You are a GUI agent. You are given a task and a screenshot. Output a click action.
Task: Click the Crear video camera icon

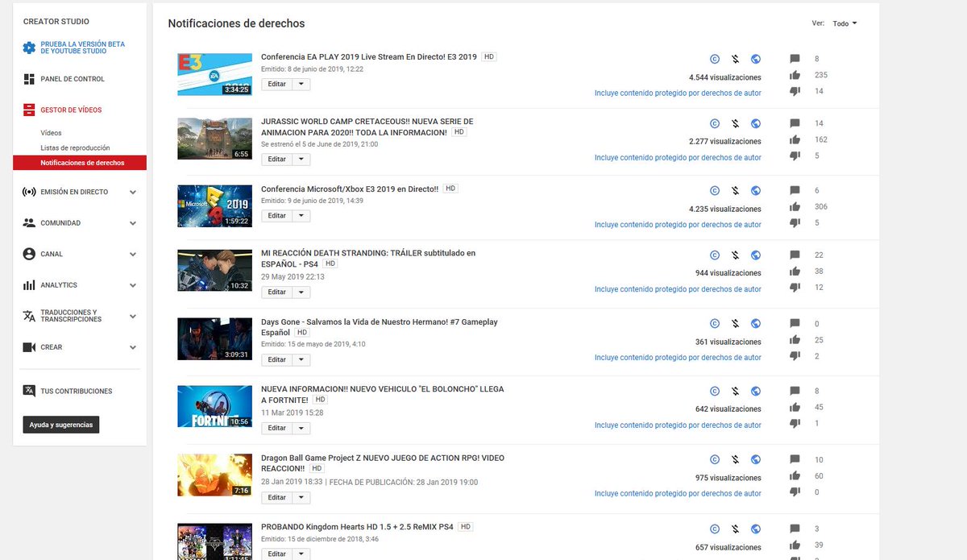(29, 347)
